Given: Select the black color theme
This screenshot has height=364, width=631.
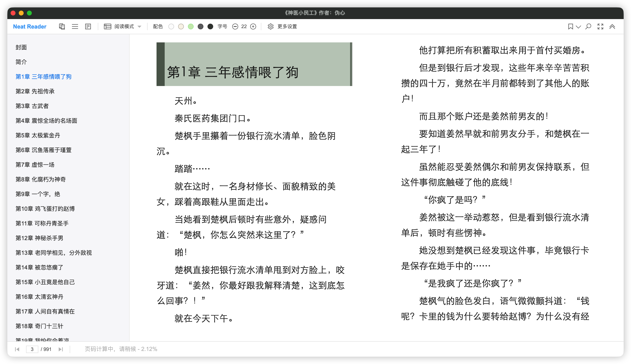Looking at the screenshot, I should click(210, 26).
